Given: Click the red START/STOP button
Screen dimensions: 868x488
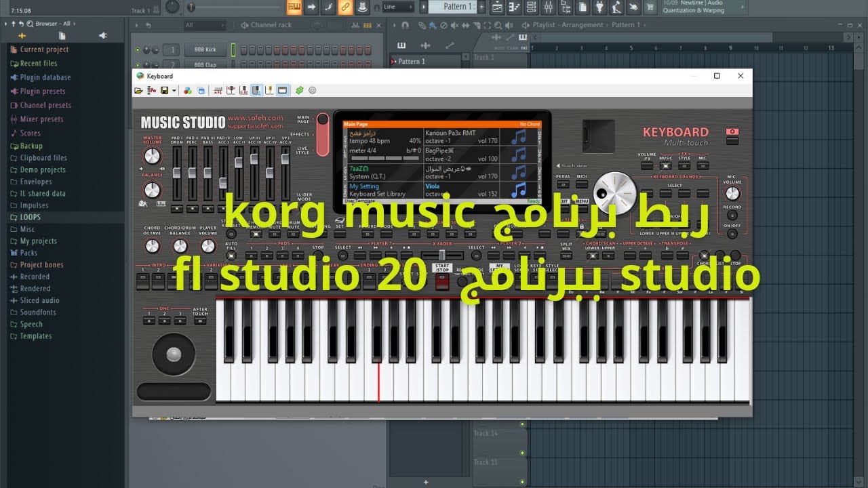Looking at the screenshot, I should click(x=442, y=282).
